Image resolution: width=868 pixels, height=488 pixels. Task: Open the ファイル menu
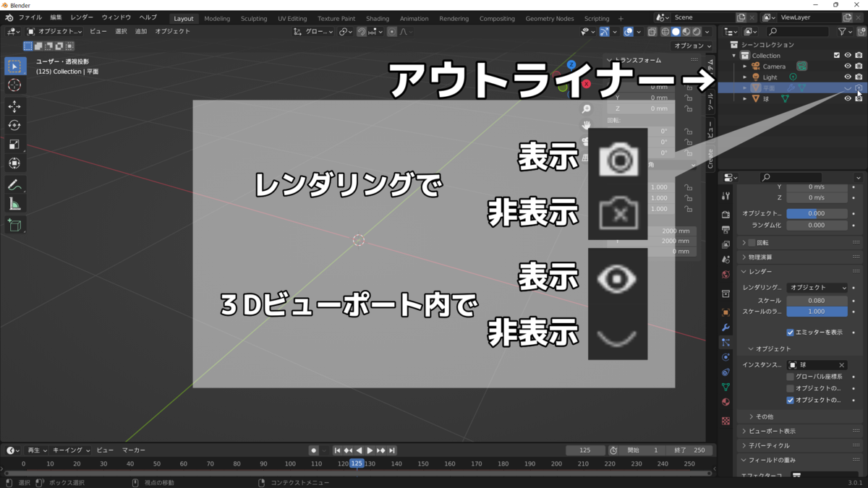point(30,17)
